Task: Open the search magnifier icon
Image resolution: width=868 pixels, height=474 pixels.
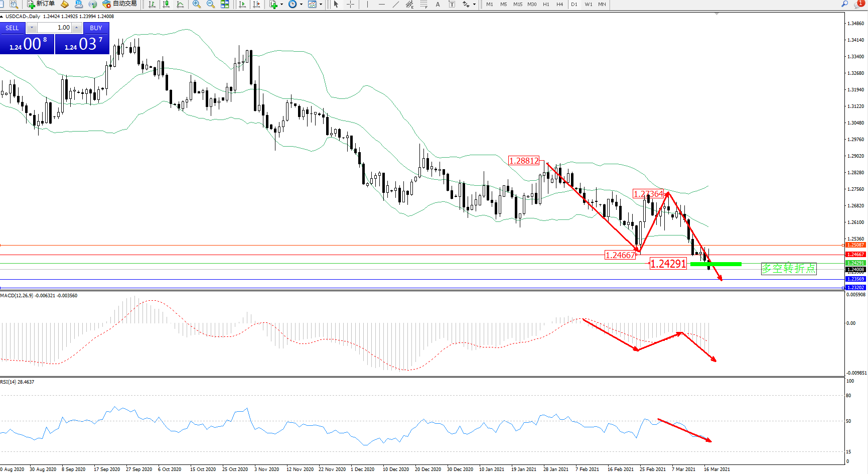Action: [845, 4]
